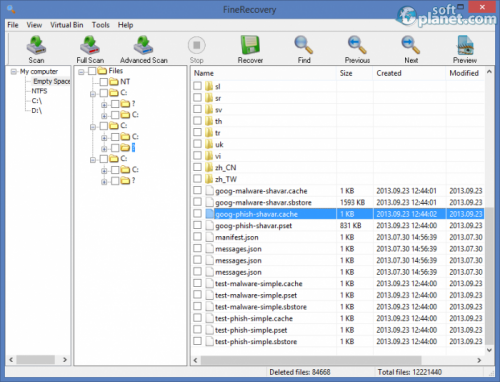Screen dimensions: 500x382
Task: Collapse the Files root tree node
Action: tap(81, 72)
